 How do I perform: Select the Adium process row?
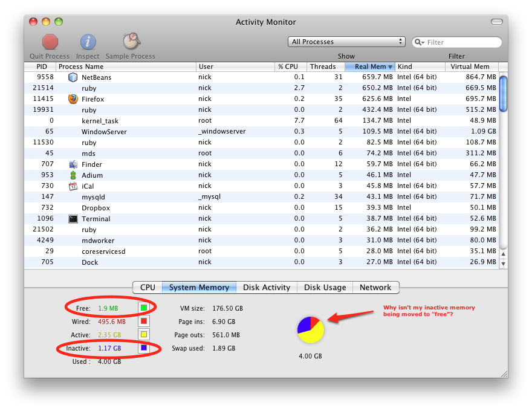tap(262, 175)
